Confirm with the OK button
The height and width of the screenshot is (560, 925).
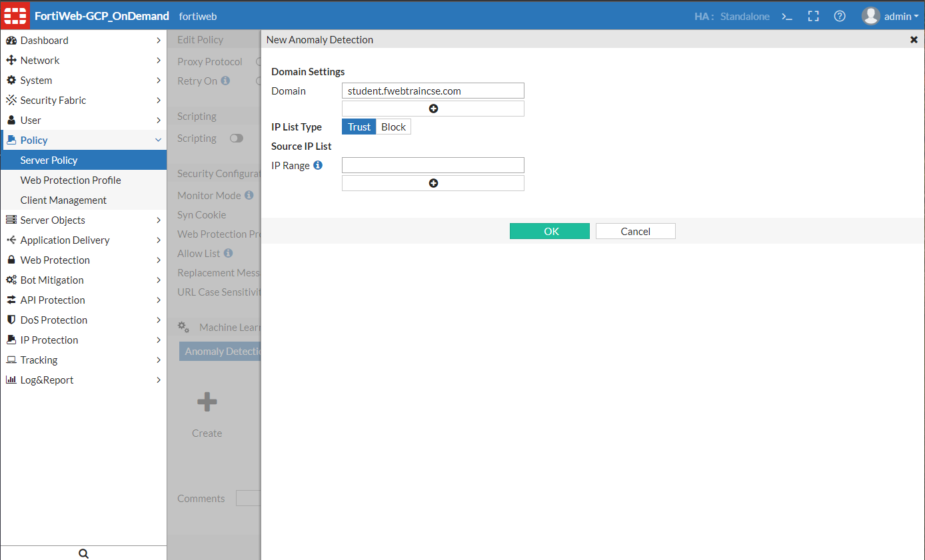point(550,231)
